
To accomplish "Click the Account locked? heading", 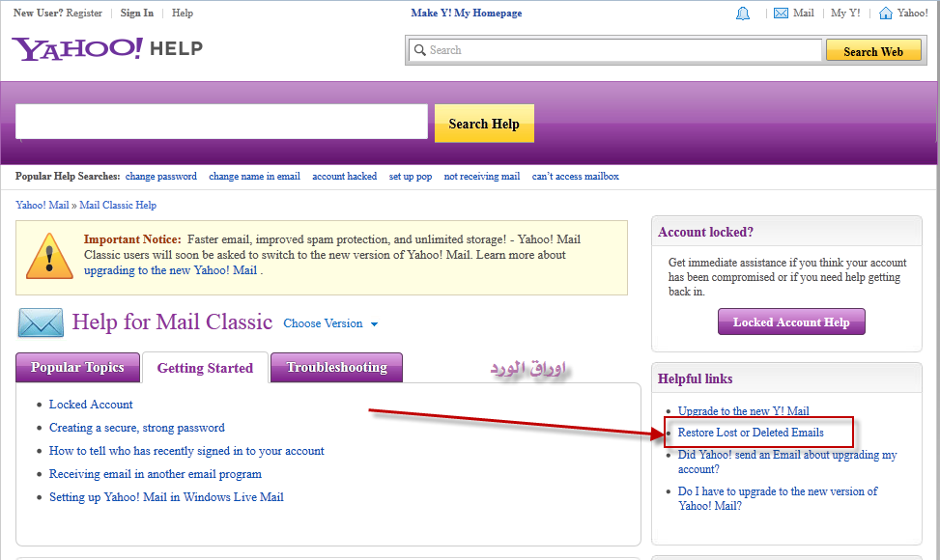I will click(705, 232).
